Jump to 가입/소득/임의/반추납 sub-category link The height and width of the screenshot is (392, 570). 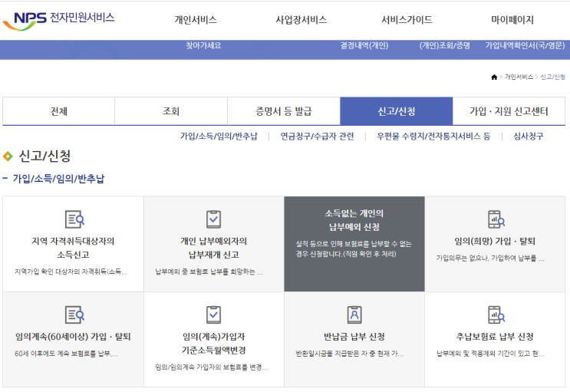(219, 137)
